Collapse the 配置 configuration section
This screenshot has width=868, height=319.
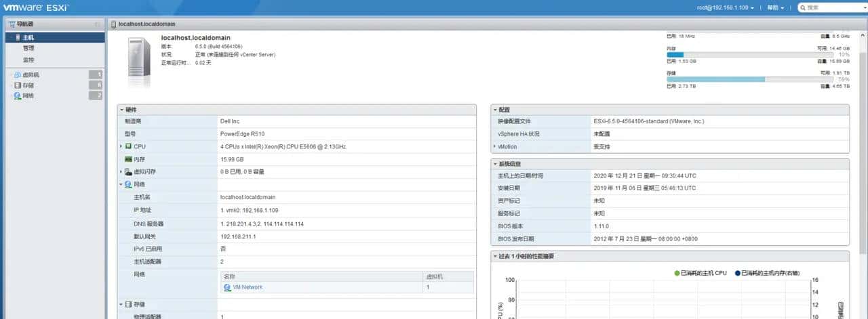[494, 109]
